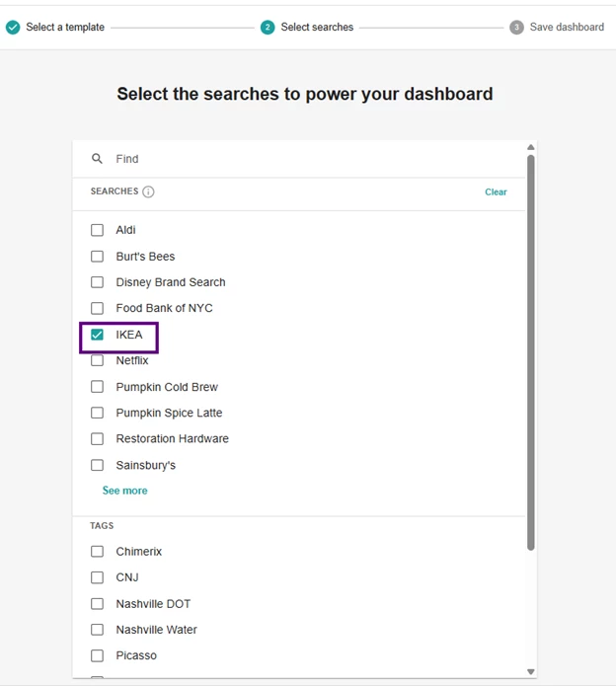The width and height of the screenshot is (616, 686).
Task: Open the Searches info icon
Action: tap(148, 191)
